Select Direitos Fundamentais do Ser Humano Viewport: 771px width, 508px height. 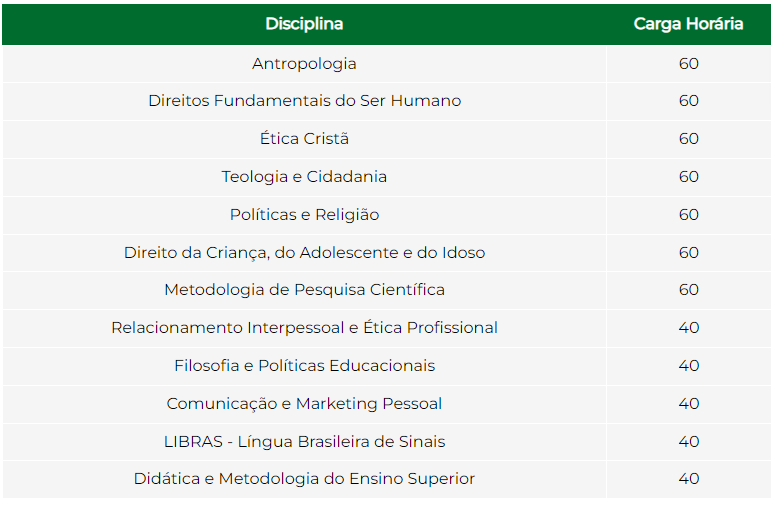point(304,101)
